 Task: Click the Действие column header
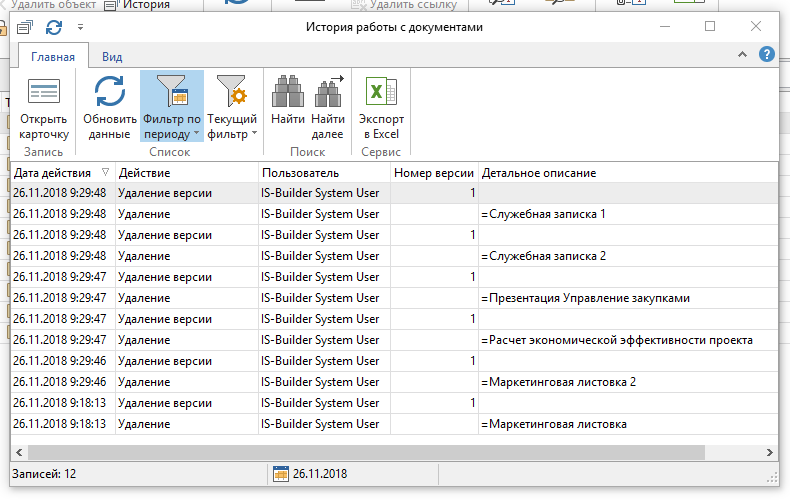click(186, 173)
